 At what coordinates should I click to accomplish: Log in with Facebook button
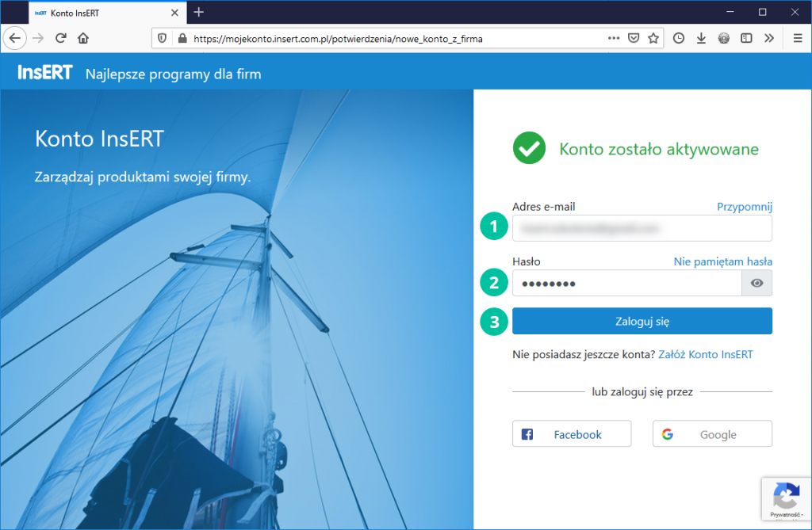click(x=572, y=433)
